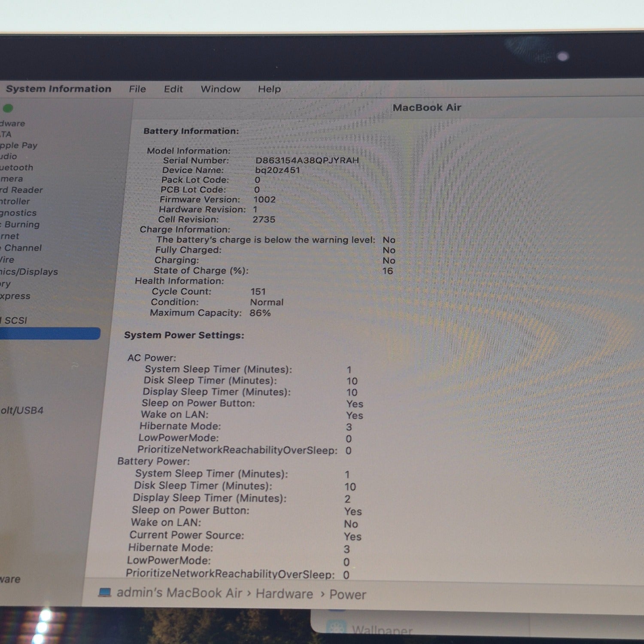Open Disc Burning in the sidebar
This screenshot has height=644, width=644.
pyautogui.click(x=20, y=224)
